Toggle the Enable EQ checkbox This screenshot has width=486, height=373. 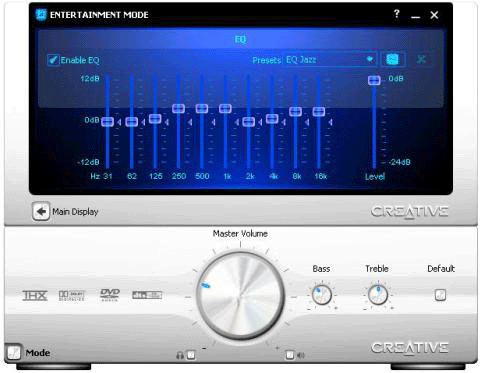point(53,60)
